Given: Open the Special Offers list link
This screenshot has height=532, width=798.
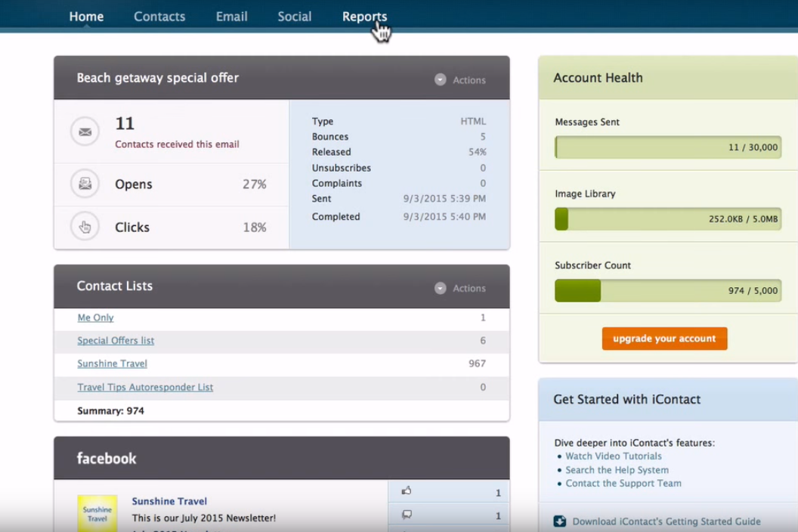Looking at the screenshot, I should [x=116, y=341].
